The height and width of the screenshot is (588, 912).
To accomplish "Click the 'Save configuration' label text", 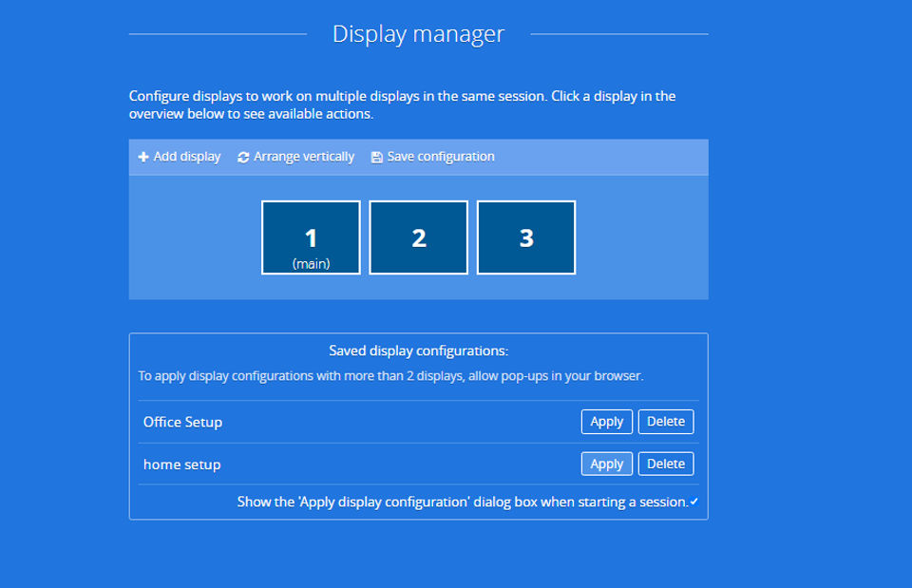I will 441,157.
